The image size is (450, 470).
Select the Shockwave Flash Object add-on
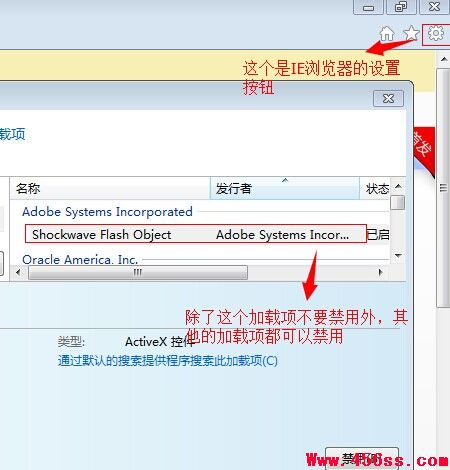click(196, 234)
